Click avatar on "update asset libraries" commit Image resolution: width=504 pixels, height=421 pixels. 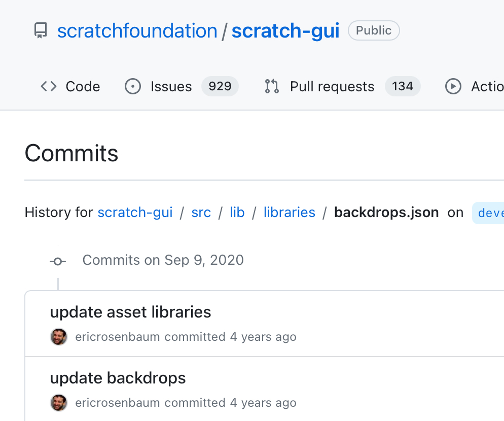[59, 337]
